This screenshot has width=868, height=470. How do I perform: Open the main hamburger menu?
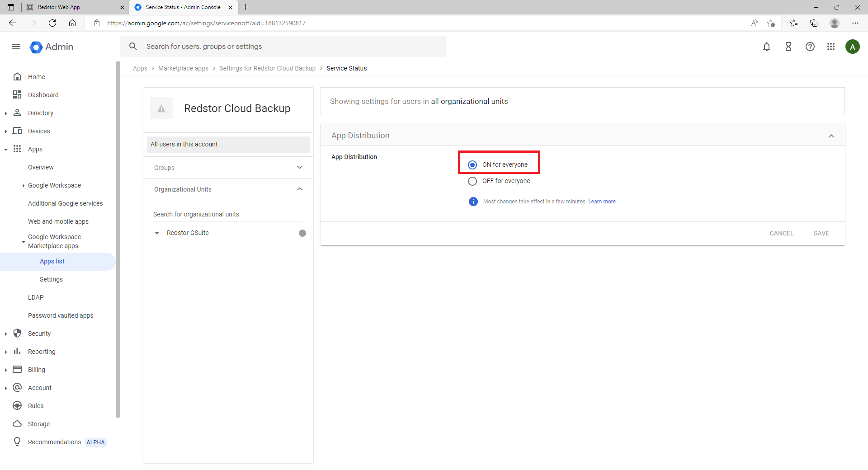click(x=16, y=47)
